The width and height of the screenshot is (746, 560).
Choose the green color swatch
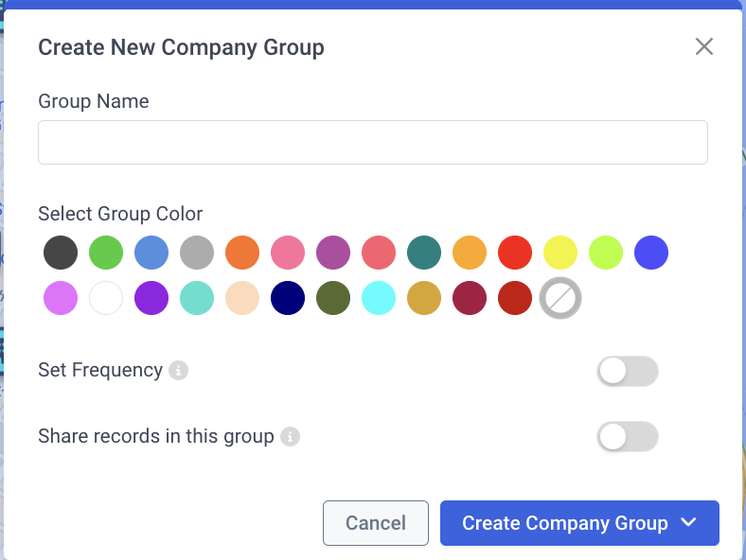click(106, 253)
